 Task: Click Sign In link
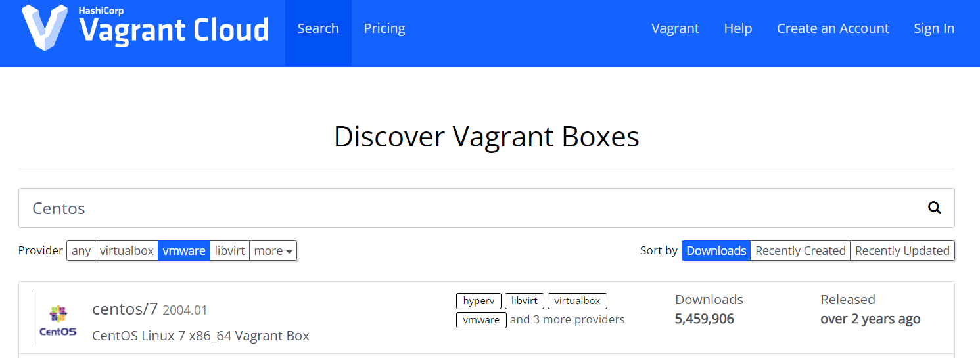coord(934,28)
